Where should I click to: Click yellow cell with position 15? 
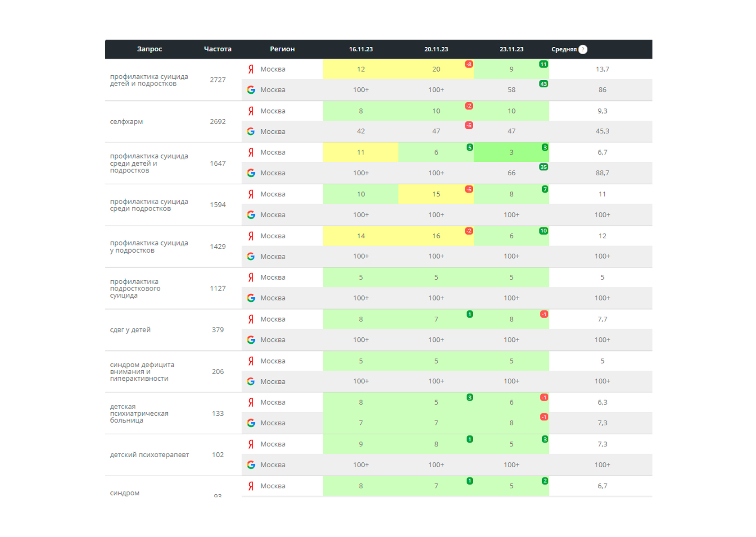tap(436, 194)
